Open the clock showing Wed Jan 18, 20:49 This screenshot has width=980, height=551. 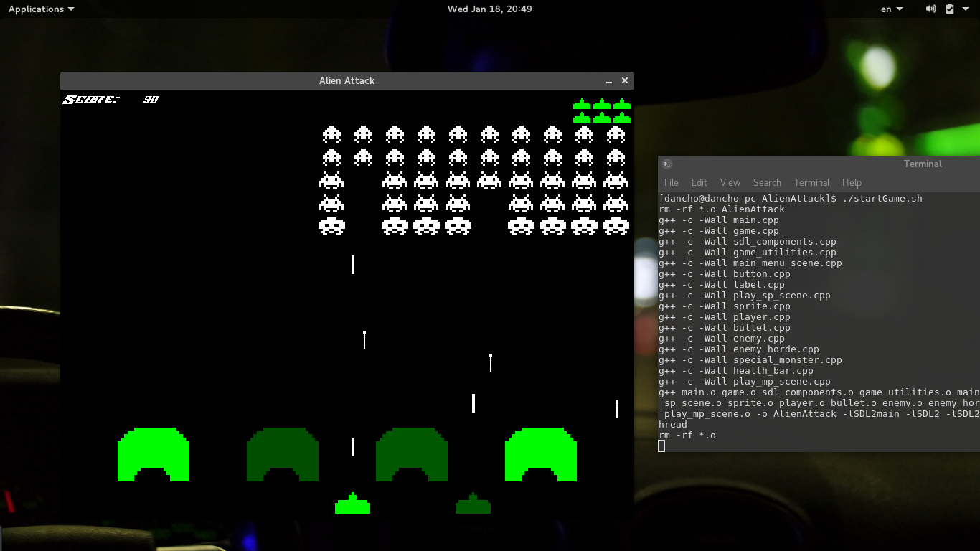click(x=489, y=9)
